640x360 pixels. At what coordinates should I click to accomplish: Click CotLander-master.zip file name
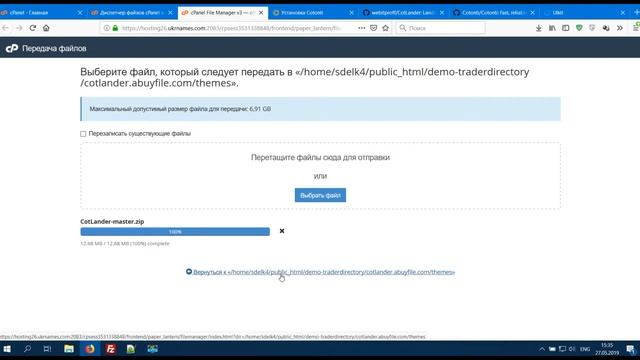click(x=112, y=221)
